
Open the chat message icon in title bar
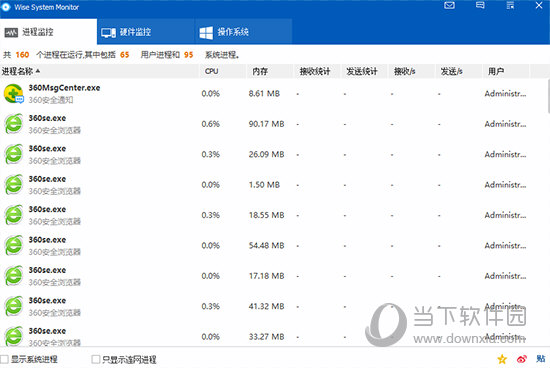tap(480, 5)
